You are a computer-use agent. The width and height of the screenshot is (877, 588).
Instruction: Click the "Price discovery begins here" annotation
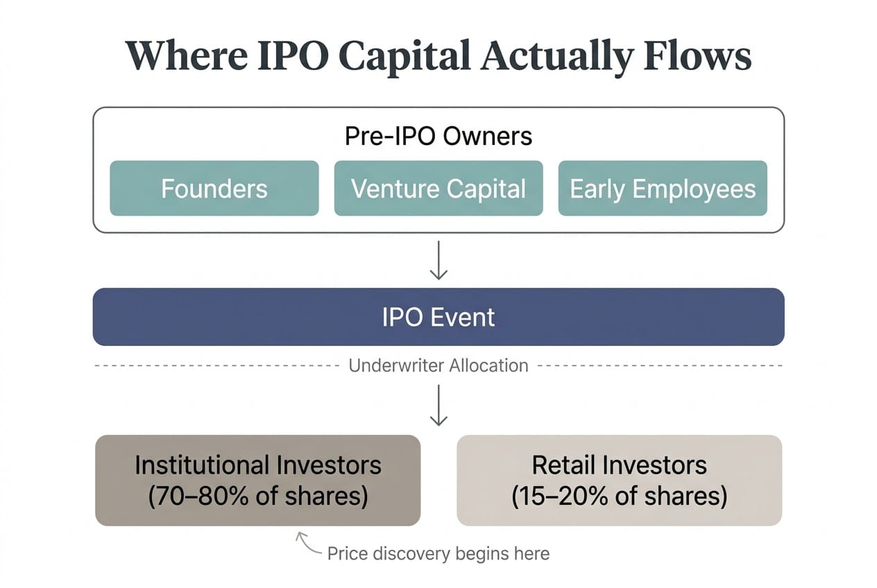438,553
